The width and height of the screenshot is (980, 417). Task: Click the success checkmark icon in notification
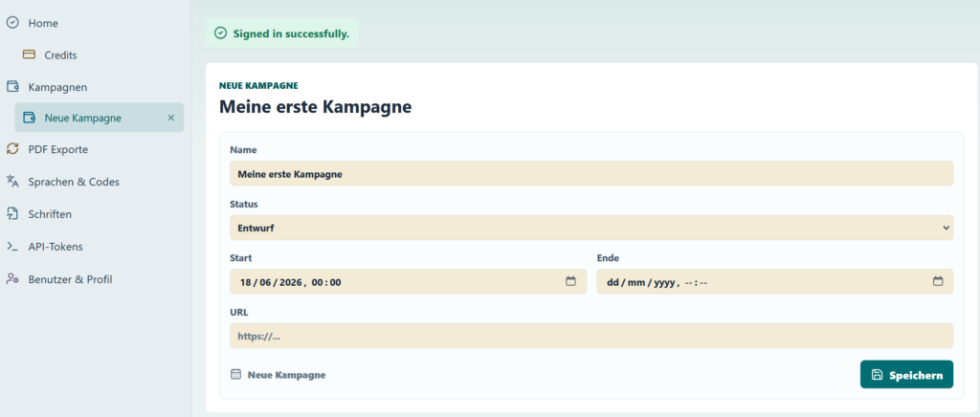pyautogui.click(x=220, y=33)
